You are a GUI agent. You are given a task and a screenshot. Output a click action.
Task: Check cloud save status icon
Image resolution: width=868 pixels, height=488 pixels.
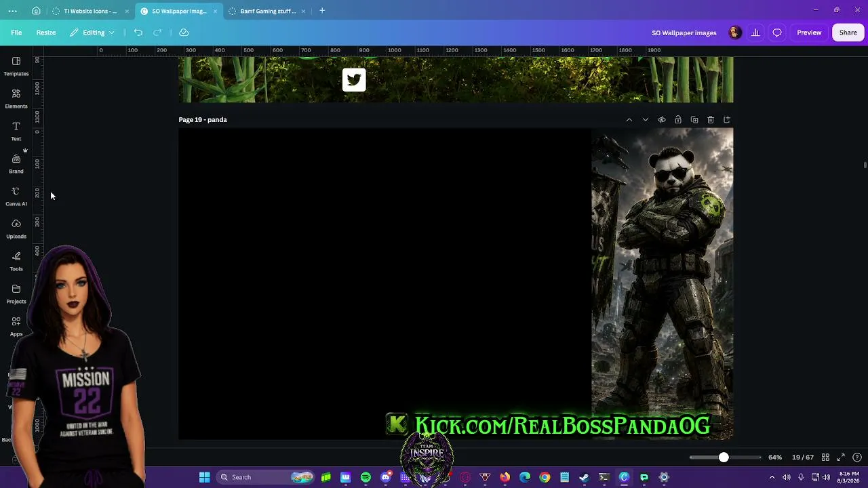184,33
